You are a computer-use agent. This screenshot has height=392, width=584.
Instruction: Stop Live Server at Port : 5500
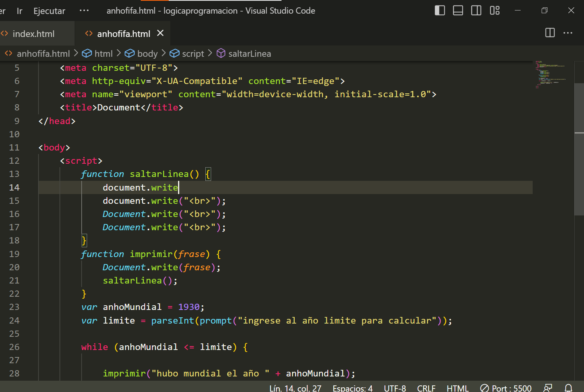(506, 388)
